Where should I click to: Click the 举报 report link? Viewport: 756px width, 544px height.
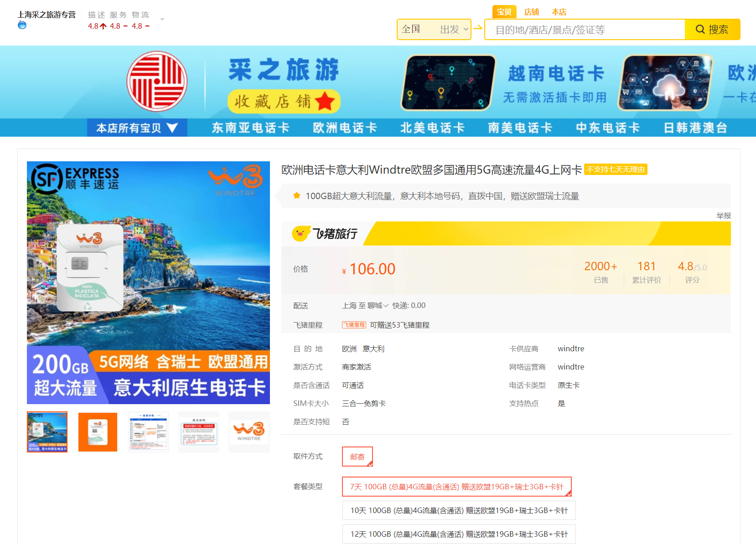[723, 216]
